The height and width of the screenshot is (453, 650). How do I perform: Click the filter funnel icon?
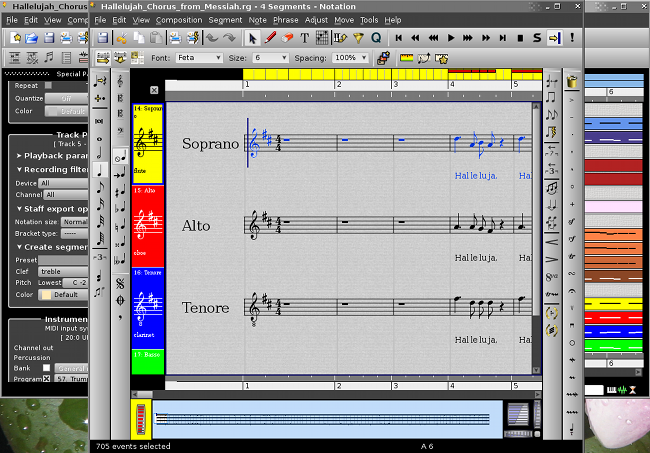(358, 38)
